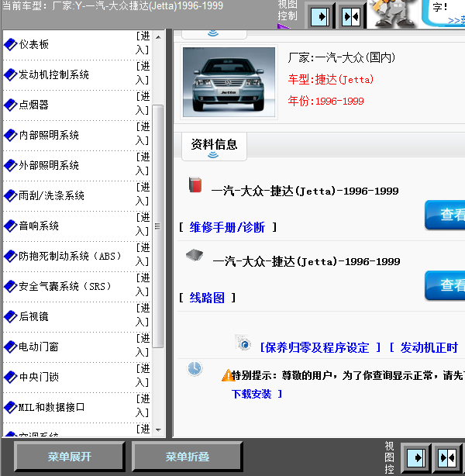Click the gear document icon beside 保养归零

point(243,343)
